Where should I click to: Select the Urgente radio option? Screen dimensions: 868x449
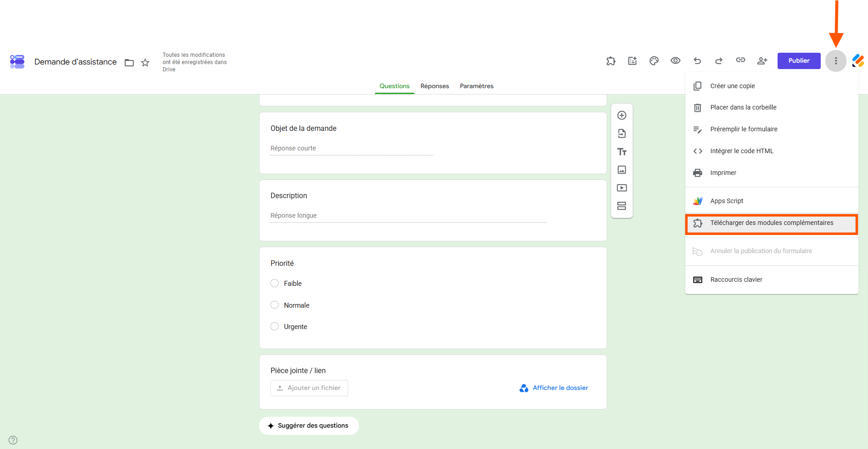274,326
